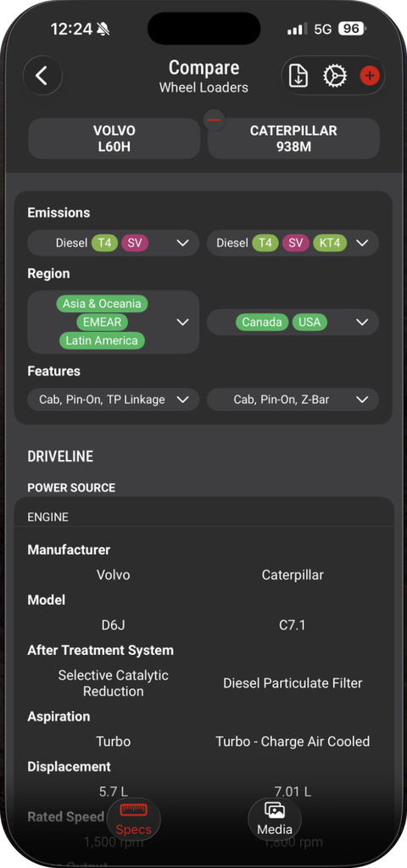
Task: Tap the POWER SOURCE subheading
Action: (71, 488)
